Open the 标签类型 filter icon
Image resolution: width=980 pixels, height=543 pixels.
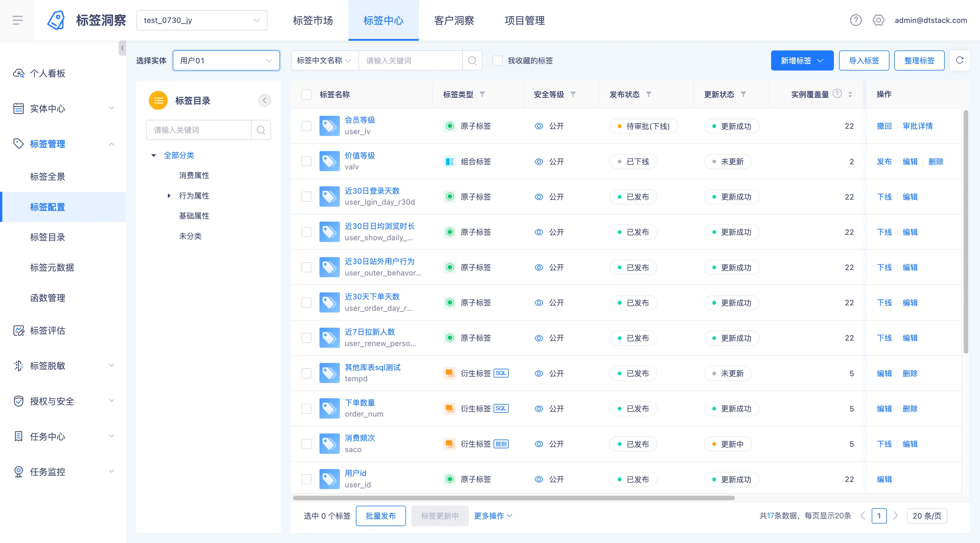pos(482,94)
